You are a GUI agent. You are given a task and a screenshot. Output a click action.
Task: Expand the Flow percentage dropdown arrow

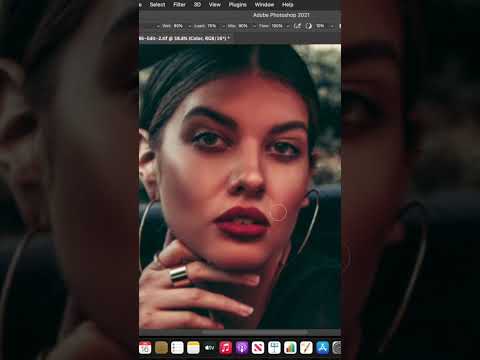tap(288, 26)
